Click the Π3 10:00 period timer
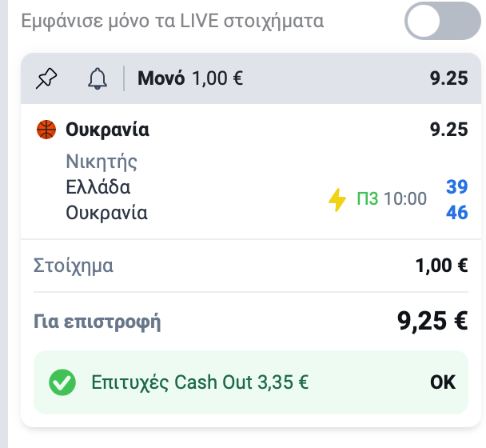486x448 pixels. pos(392,198)
